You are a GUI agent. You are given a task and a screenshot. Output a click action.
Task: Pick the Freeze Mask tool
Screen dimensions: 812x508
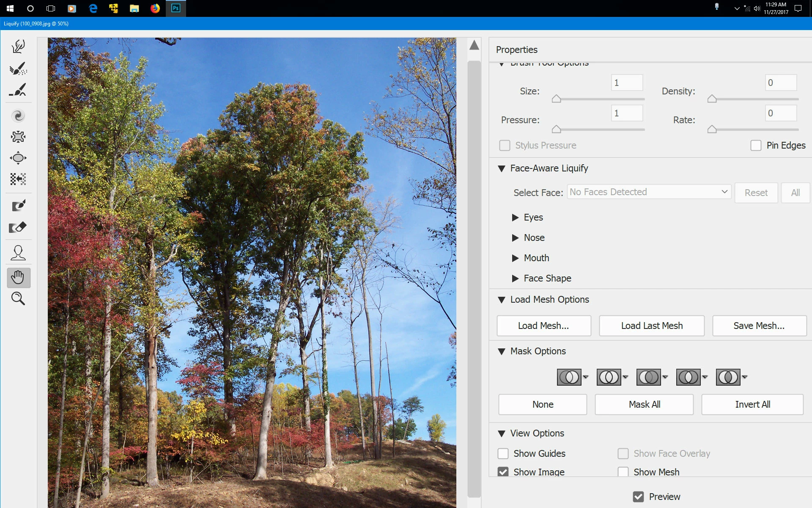pyautogui.click(x=18, y=206)
